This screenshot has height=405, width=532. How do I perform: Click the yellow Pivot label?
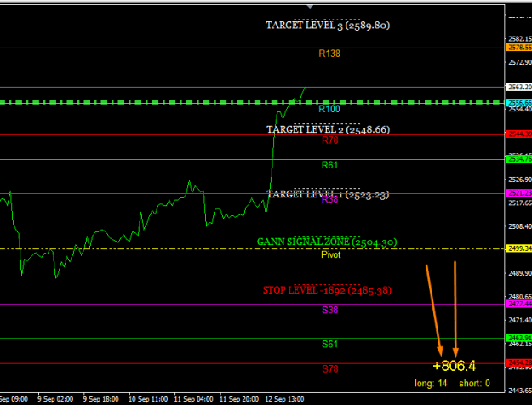pos(331,254)
